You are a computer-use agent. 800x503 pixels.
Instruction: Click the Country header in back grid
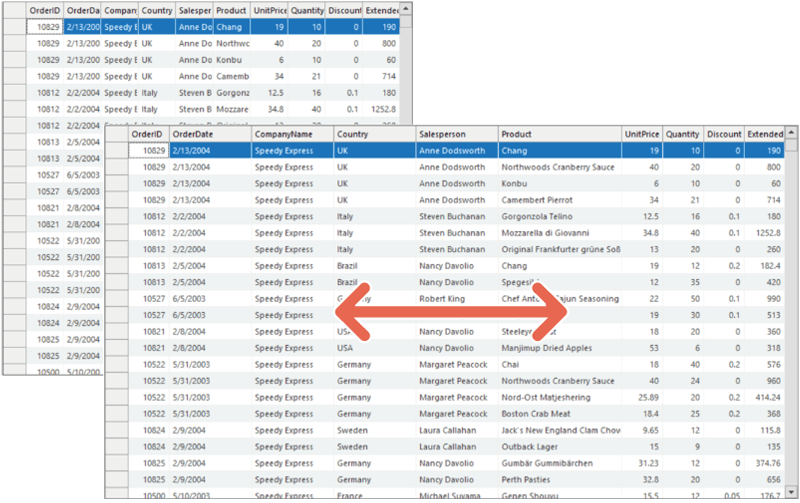(x=157, y=11)
